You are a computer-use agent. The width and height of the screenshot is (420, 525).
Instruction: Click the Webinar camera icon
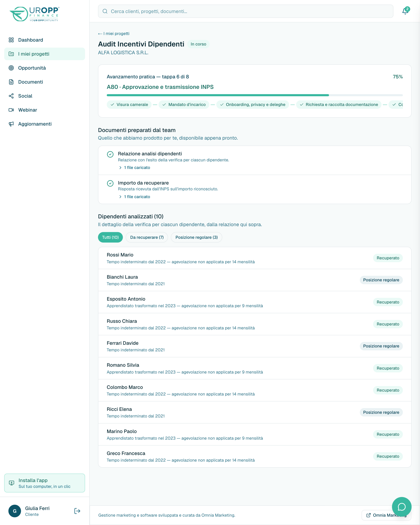tap(11, 110)
